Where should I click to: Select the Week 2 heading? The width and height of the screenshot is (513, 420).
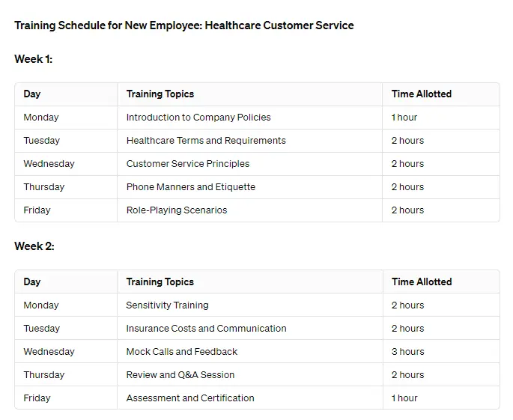(x=34, y=246)
